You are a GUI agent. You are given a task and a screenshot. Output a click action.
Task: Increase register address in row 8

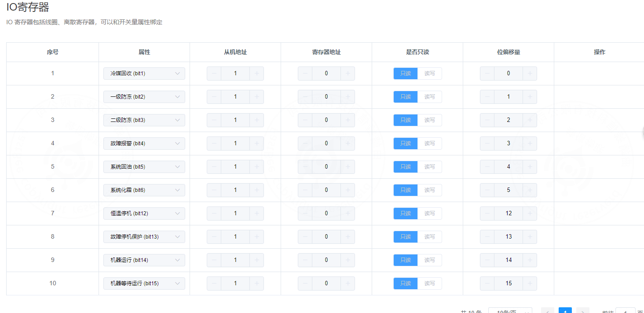348,237
